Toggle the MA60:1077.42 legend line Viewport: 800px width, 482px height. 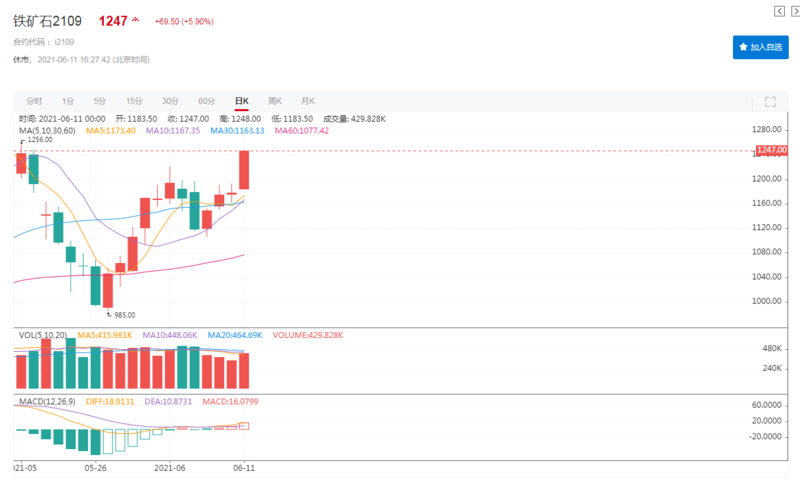point(301,130)
